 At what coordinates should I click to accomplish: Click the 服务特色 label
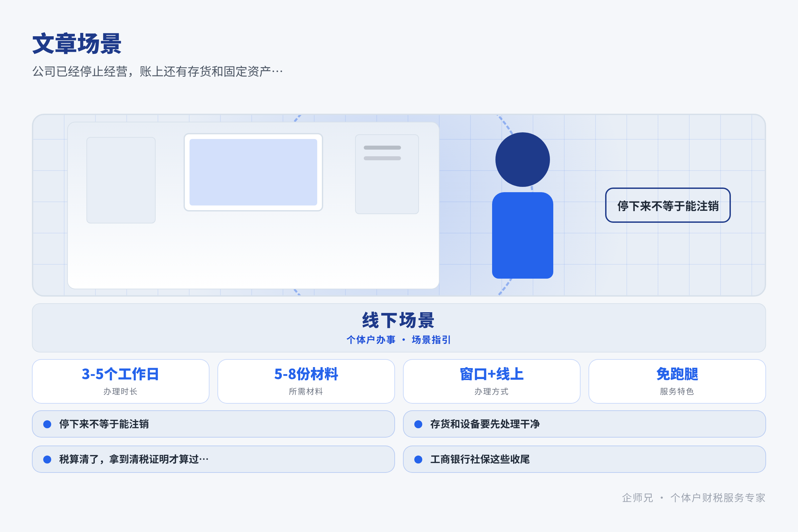(677, 392)
